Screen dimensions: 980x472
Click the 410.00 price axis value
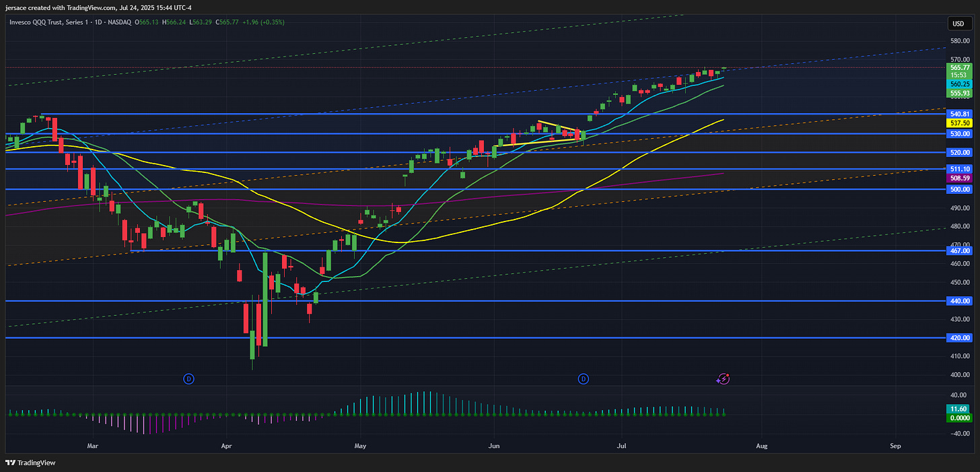pos(960,356)
